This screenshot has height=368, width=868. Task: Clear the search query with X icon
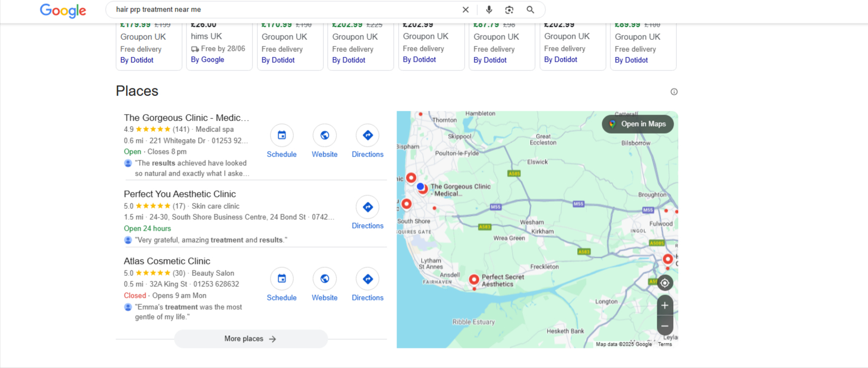click(465, 10)
